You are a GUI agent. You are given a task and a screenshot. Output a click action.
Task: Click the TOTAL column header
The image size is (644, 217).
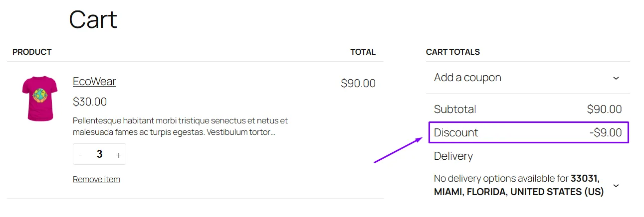(363, 52)
